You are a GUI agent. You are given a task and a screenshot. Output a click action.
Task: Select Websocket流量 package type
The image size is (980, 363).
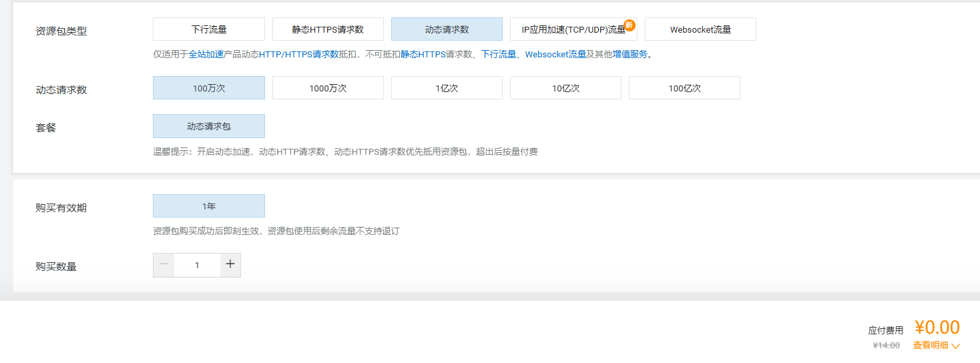coord(700,29)
